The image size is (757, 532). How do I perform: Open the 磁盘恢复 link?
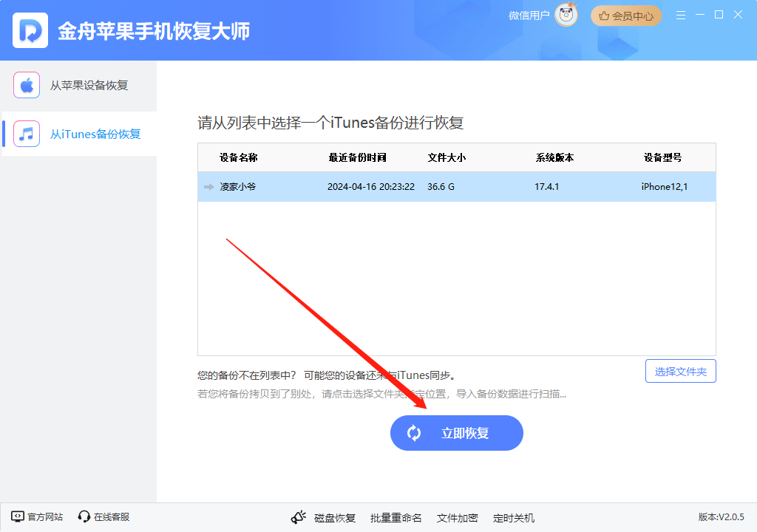pos(335,518)
